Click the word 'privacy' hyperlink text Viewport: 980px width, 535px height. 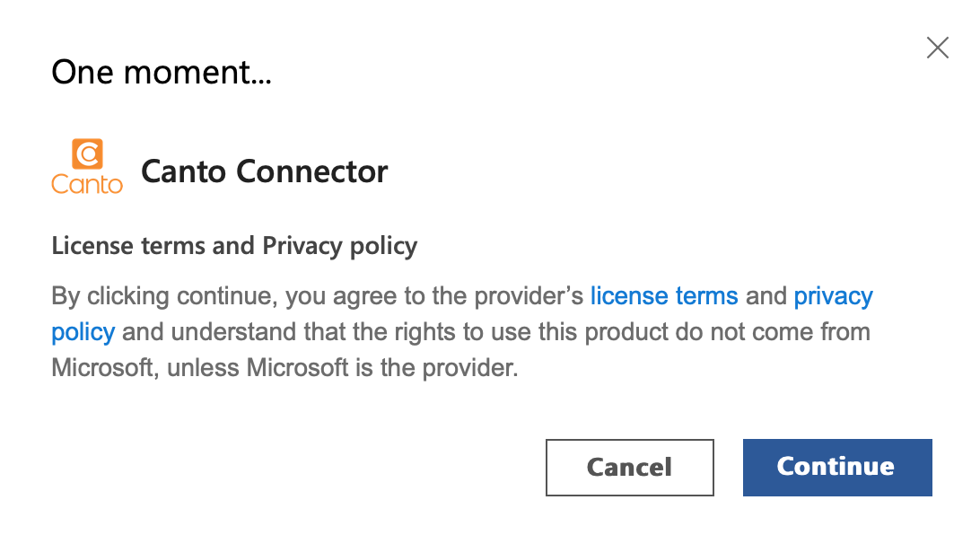point(833,296)
